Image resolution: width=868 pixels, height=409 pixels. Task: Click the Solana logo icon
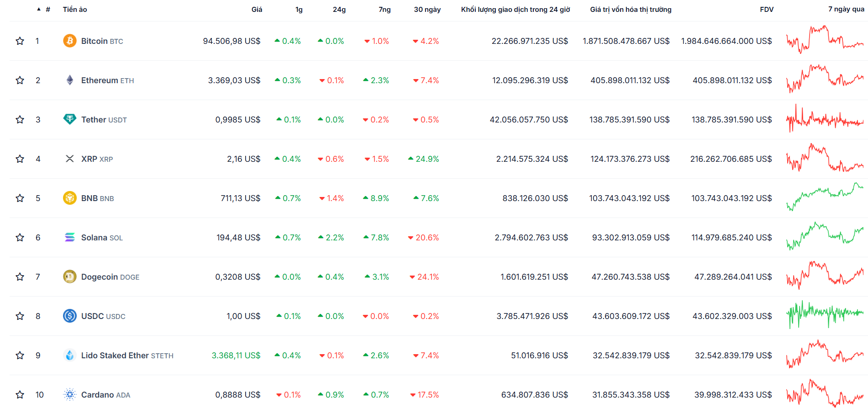[70, 238]
